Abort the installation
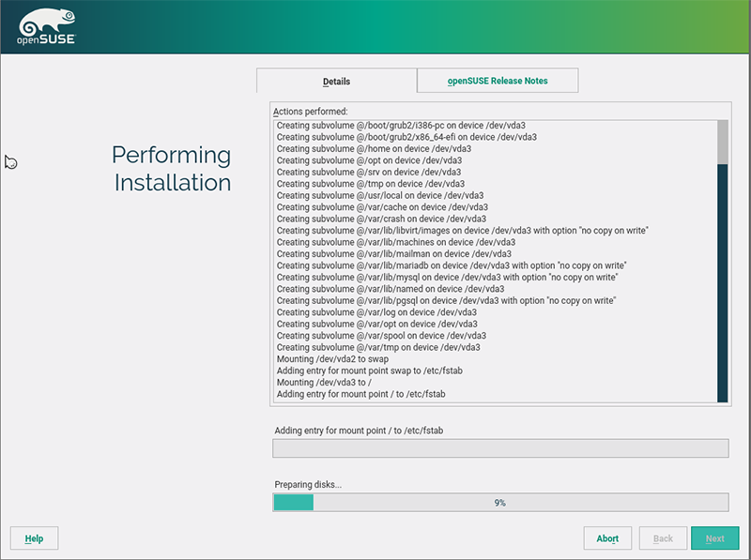Image resolution: width=751 pixels, height=560 pixels. tap(607, 538)
